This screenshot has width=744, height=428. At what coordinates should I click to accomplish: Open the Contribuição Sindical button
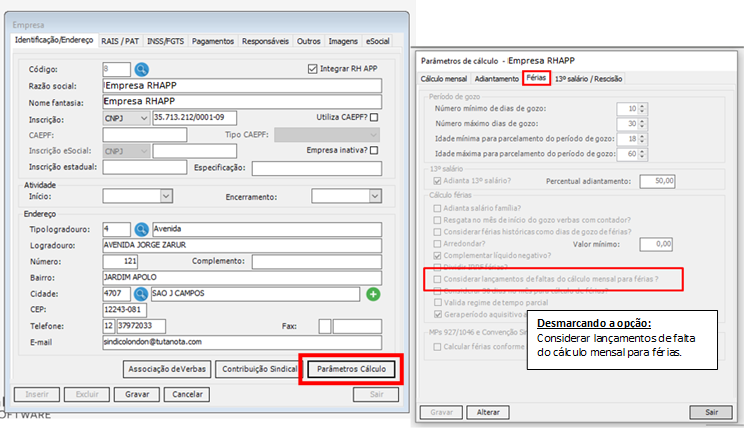tap(259, 369)
